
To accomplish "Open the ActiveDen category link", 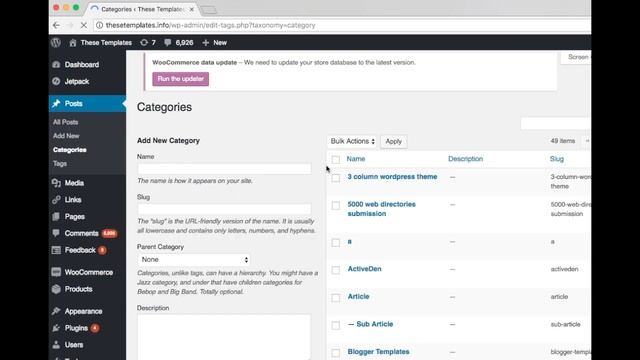I will coord(364,269).
